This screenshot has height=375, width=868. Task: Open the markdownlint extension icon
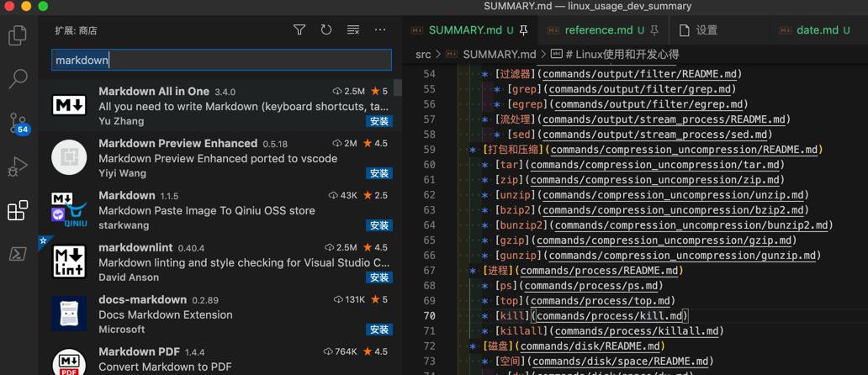coord(69,261)
